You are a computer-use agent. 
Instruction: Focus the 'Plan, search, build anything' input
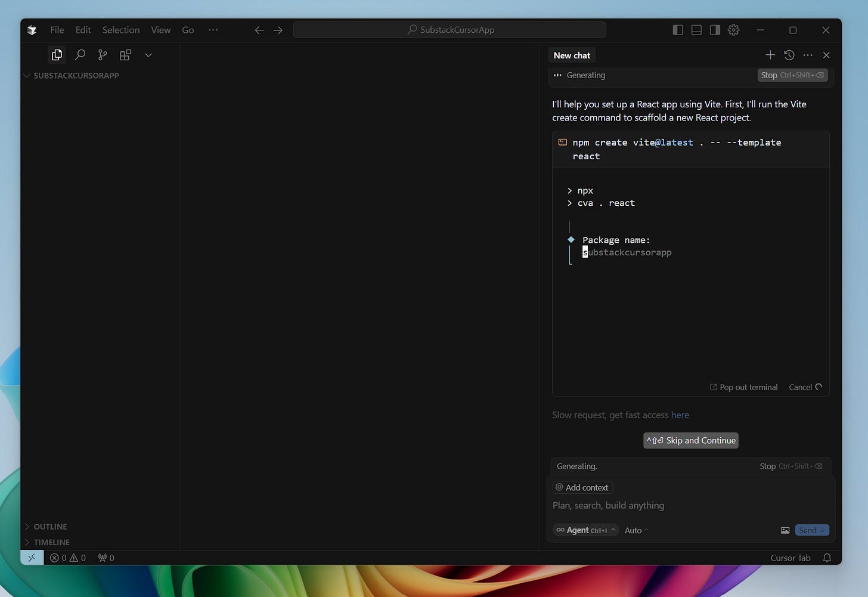(x=690, y=506)
